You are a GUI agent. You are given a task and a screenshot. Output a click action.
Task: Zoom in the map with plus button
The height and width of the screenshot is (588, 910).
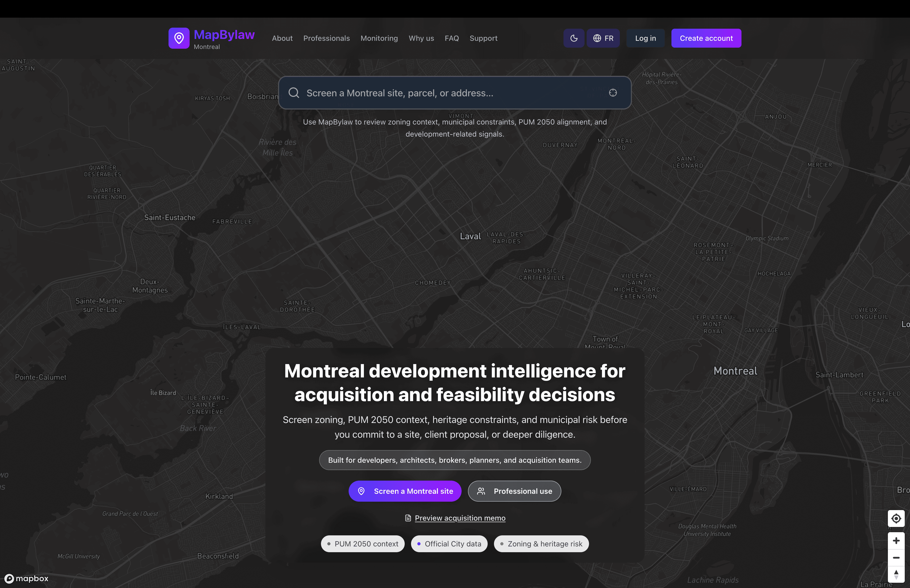click(x=896, y=541)
